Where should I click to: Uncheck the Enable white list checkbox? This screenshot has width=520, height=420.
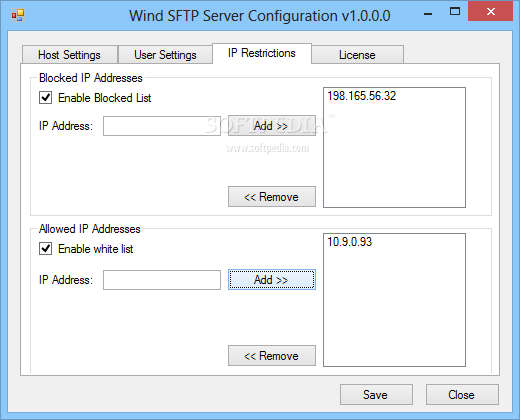click(45, 249)
